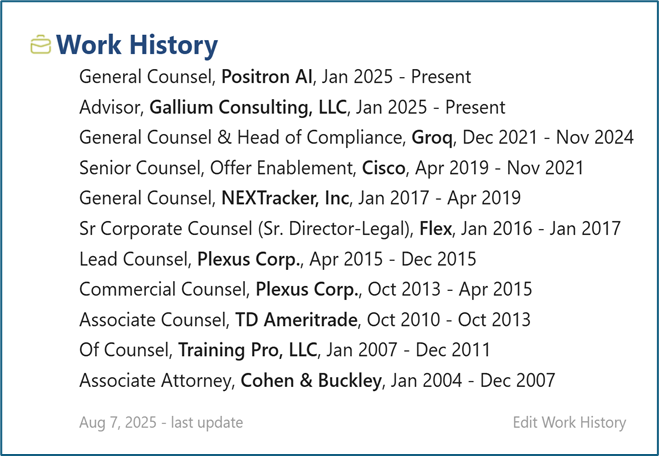
Task: Select the Of Counsel job title text
Action: (123, 350)
